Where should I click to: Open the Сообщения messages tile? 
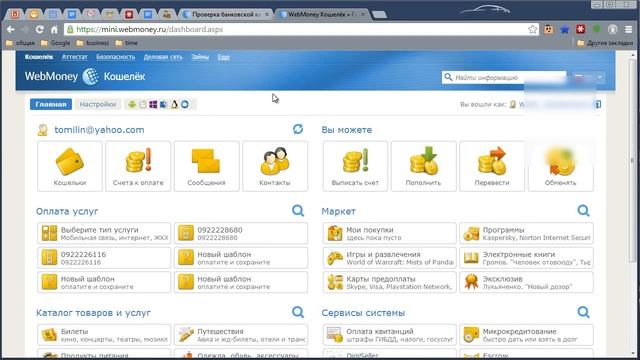(207, 166)
